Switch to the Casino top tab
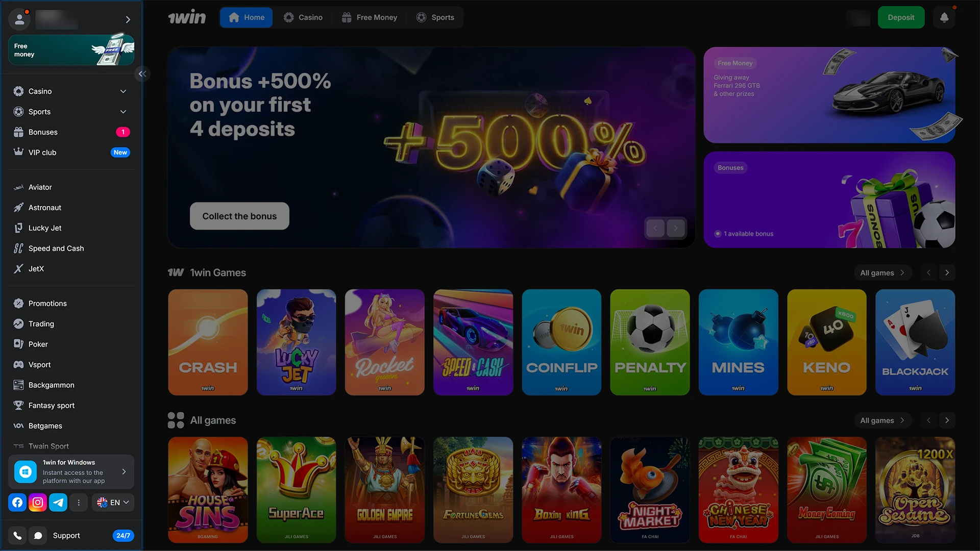Viewport: 980px width, 551px height. 303,17
